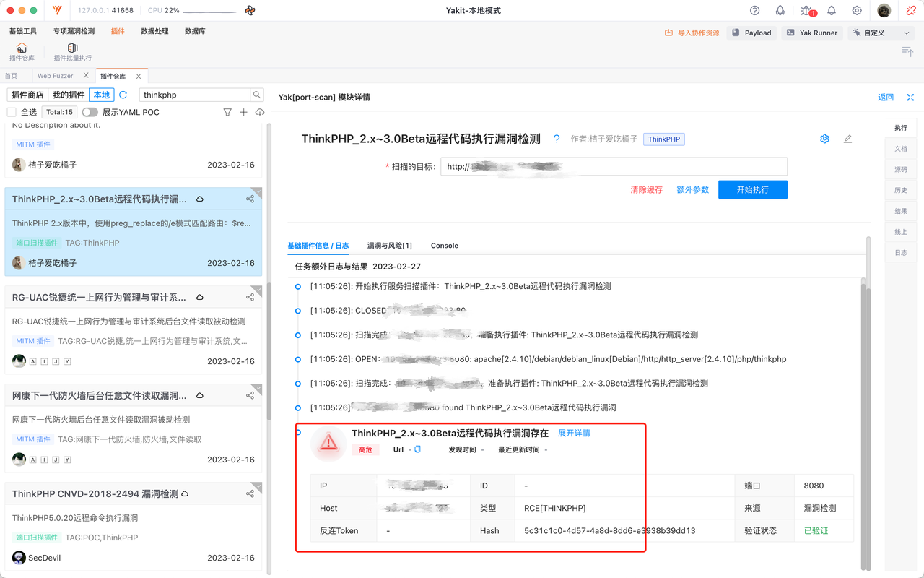Click the red link icon in title bar
Screen dimensions: 924x578
coord(910,10)
